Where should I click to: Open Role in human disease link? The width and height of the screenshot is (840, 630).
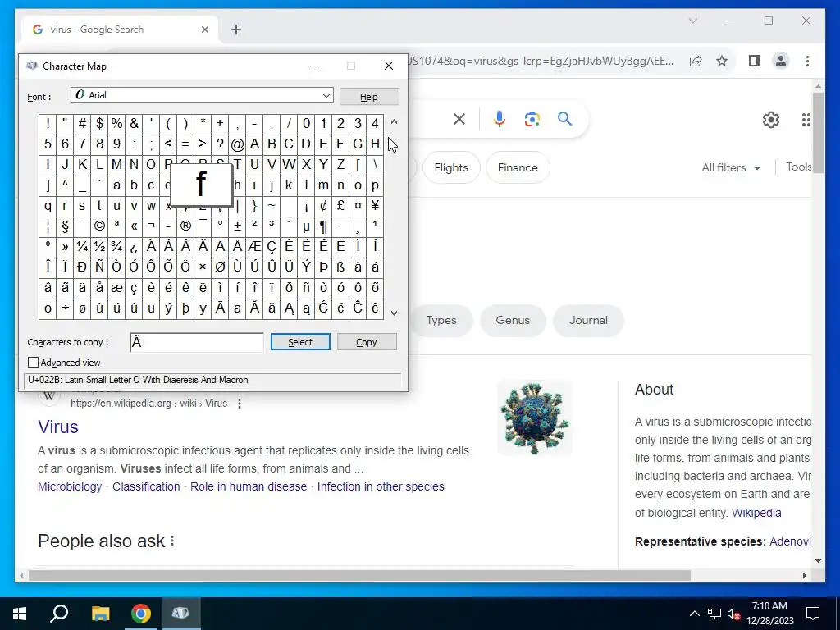coord(249,486)
